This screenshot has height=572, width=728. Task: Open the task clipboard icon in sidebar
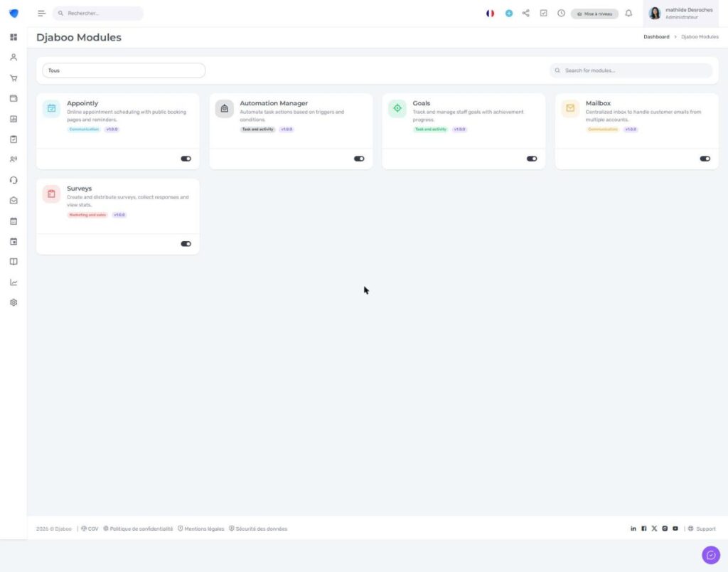[14, 139]
